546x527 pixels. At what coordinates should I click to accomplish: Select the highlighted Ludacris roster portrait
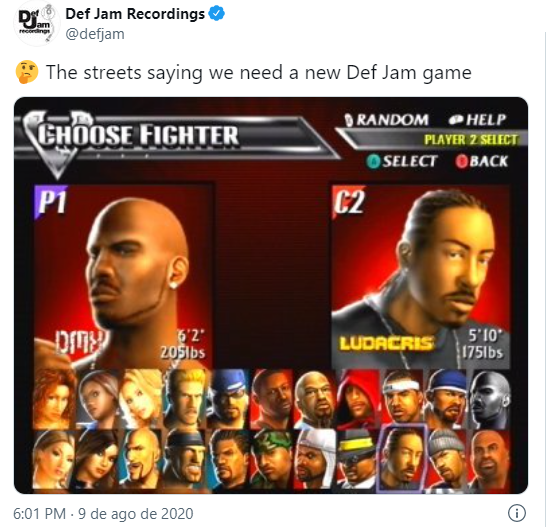click(x=401, y=458)
